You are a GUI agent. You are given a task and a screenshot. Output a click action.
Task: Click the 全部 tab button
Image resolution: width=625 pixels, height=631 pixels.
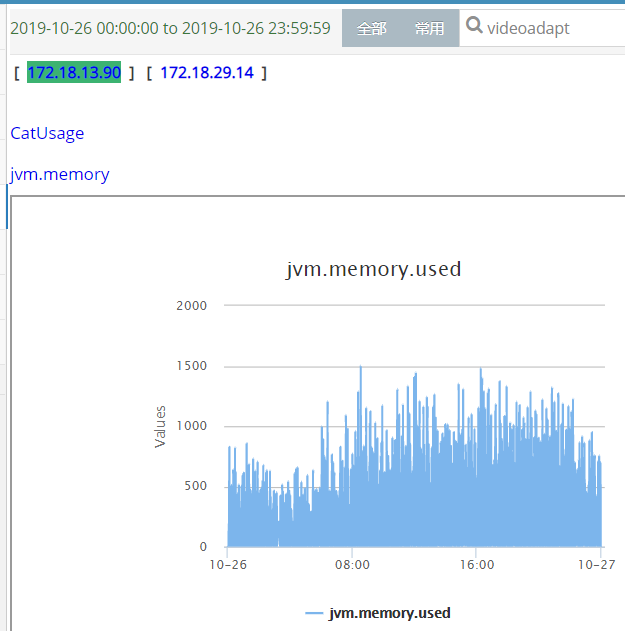[371, 28]
